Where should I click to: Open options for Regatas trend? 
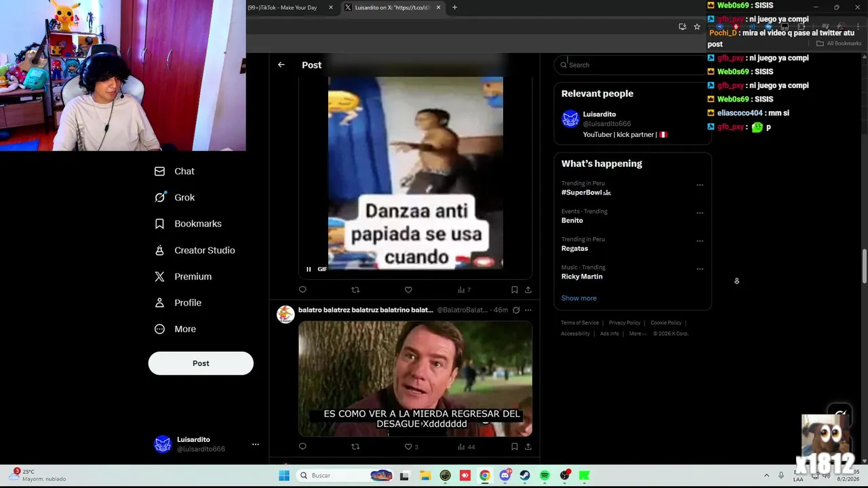pos(700,241)
